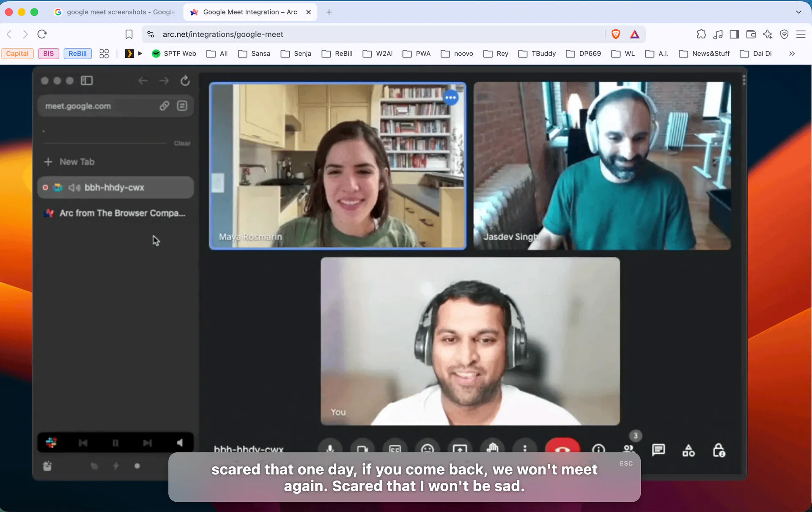Image resolution: width=812 pixels, height=512 pixels.
Task: Click New Tab in Arc sidebar
Action: click(70, 162)
